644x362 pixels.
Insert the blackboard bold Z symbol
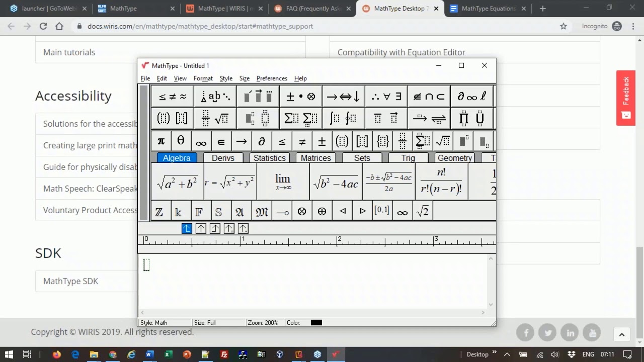tap(159, 212)
